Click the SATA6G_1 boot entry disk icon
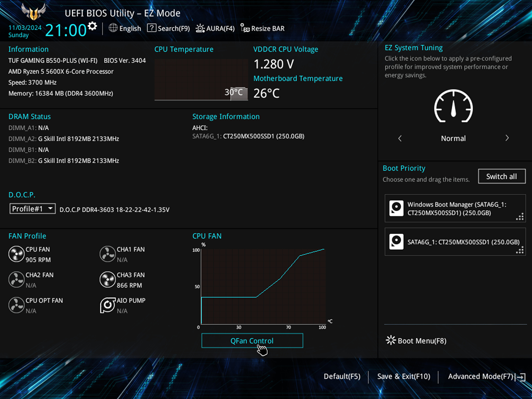 [x=396, y=242]
